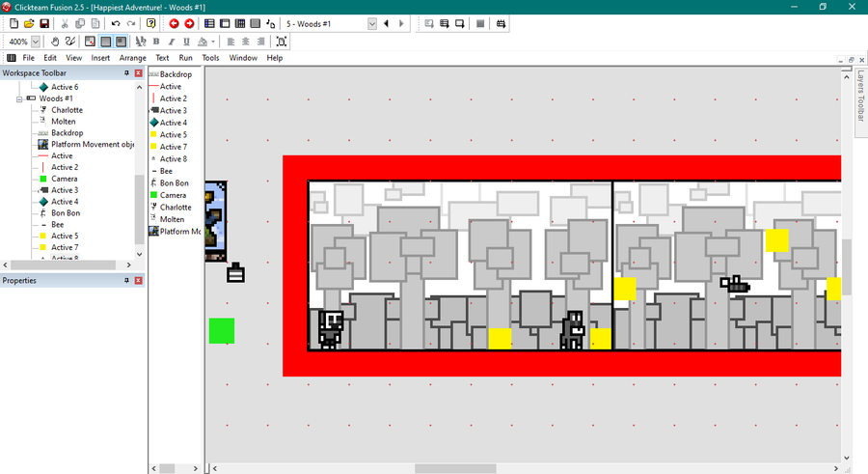Toggle the show grid toolbar button
This screenshot has height=474, width=868.
click(90, 42)
